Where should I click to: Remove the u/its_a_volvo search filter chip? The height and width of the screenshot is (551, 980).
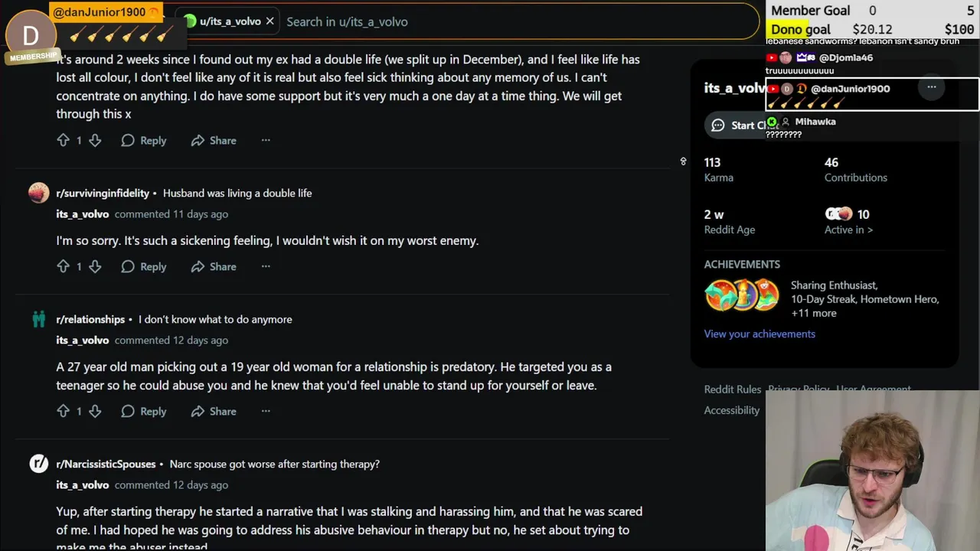[269, 21]
